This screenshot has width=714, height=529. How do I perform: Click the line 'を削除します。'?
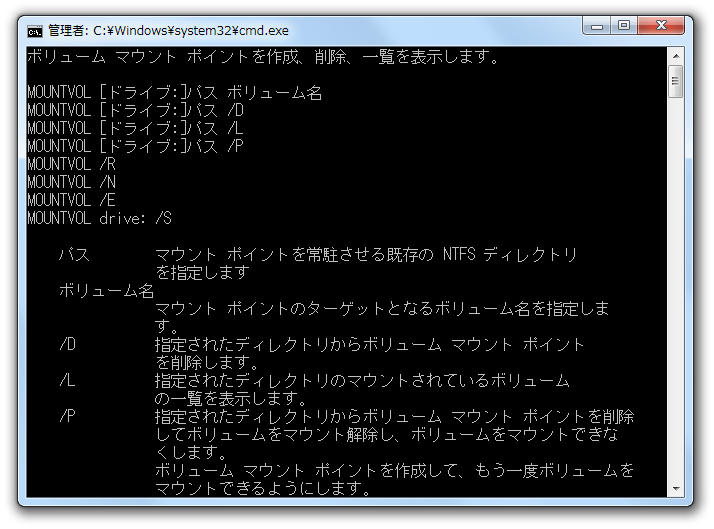click(x=208, y=362)
